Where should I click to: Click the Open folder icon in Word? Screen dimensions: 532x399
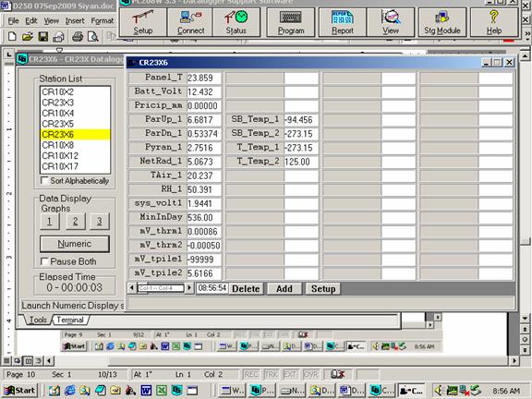27,36
